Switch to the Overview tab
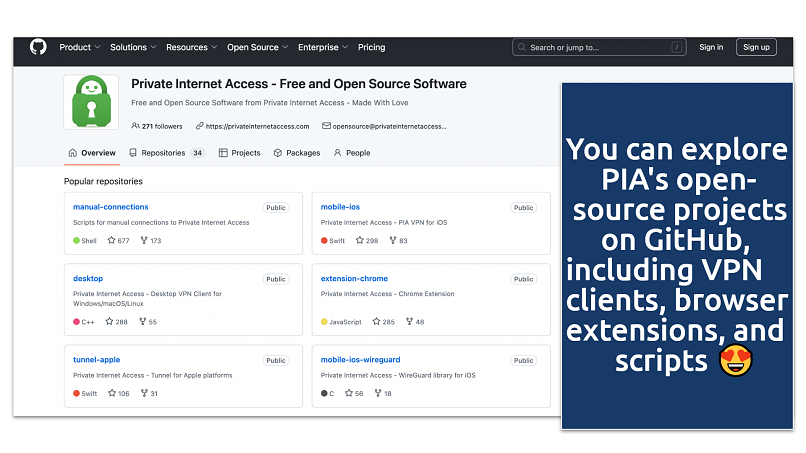 (92, 153)
